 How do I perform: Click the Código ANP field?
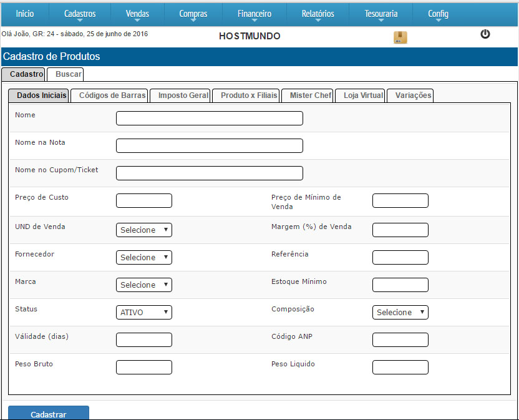pyautogui.click(x=400, y=340)
